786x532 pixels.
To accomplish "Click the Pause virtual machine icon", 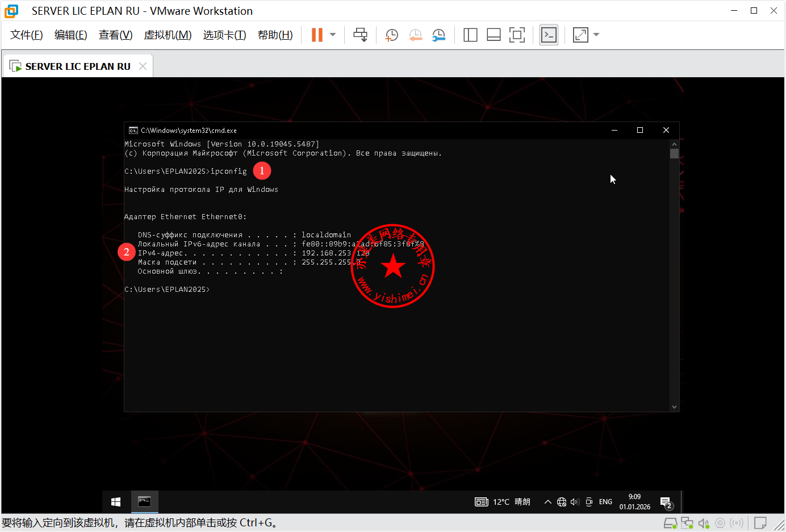I will click(x=317, y=35).
